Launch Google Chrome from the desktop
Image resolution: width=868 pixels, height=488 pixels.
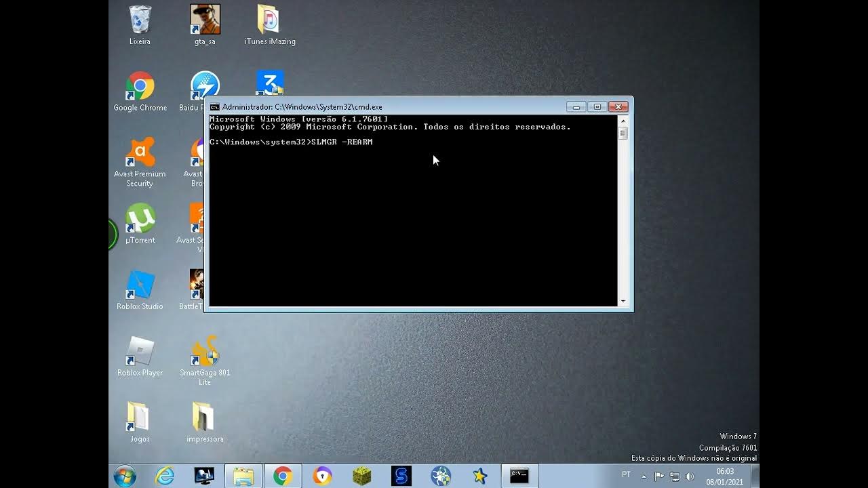[x=140, y=91]
